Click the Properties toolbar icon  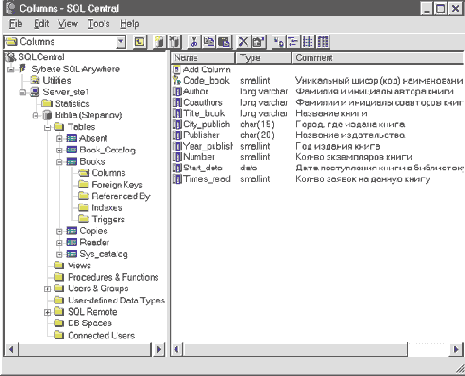point(258,42)
